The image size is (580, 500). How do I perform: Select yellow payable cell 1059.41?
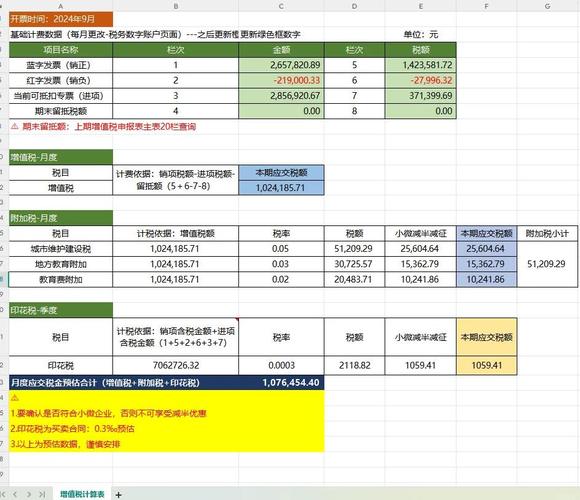pyautogui.click(x=486, y=365)
